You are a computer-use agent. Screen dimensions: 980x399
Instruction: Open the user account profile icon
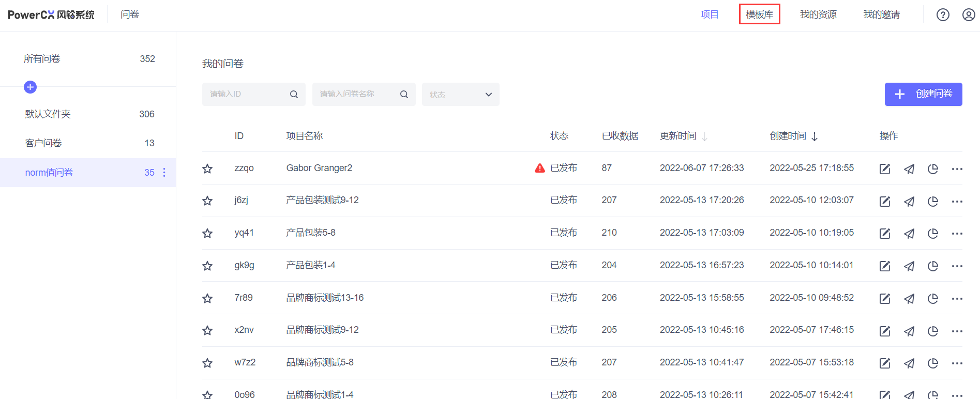click(968, 15)
